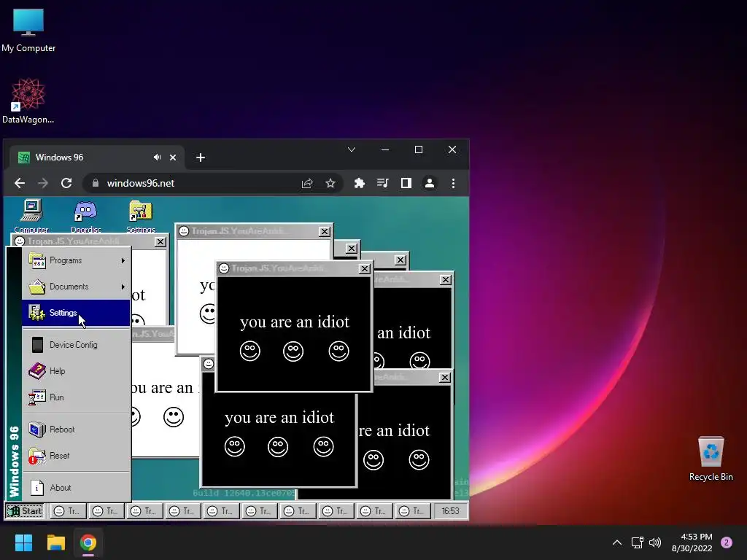Click the Windows 96 Start button
The image size is (747, 560).
[x=25, y=511]
